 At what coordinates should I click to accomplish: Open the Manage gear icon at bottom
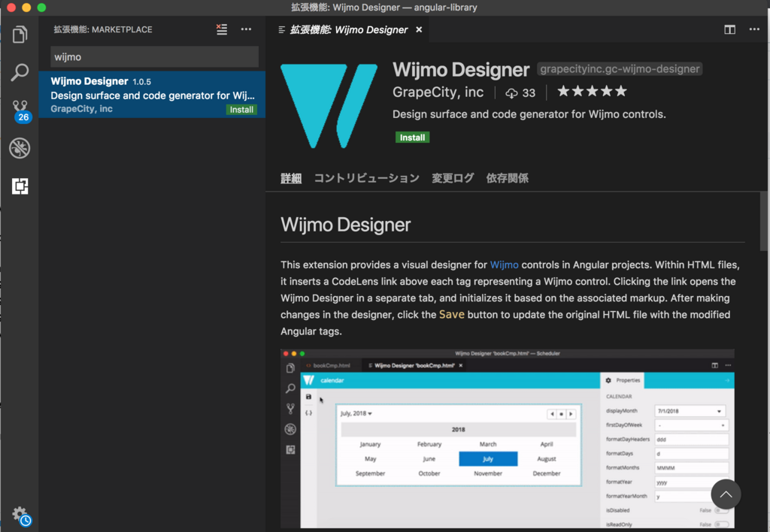click(x=20, y=515)
